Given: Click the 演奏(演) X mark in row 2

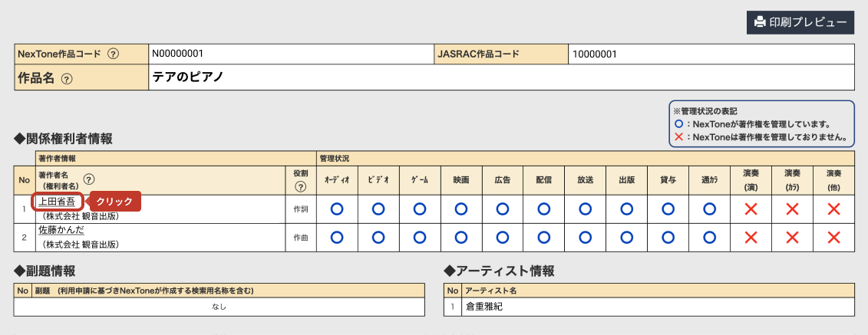Looking at the screenshot, I should pos(751,237).
